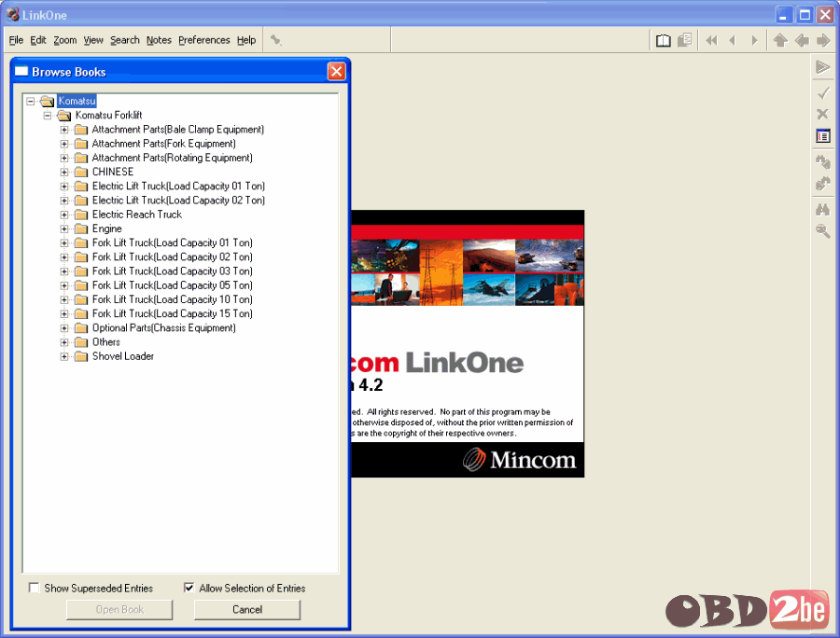Open the Help menu
The height and width of the screenshot is (638, 840).
pyautogui.click(x=246, y=40)
